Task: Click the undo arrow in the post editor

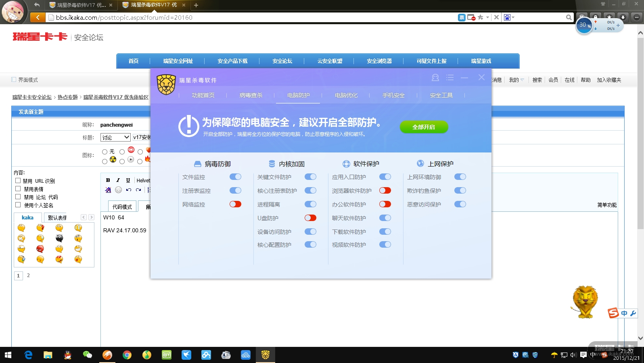Action: click(128, 190)
